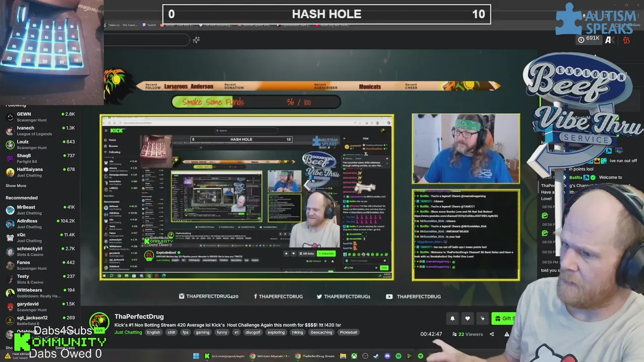Report stream using warning triangle icon
Screen dimensions: 644x362
(507, 334)
